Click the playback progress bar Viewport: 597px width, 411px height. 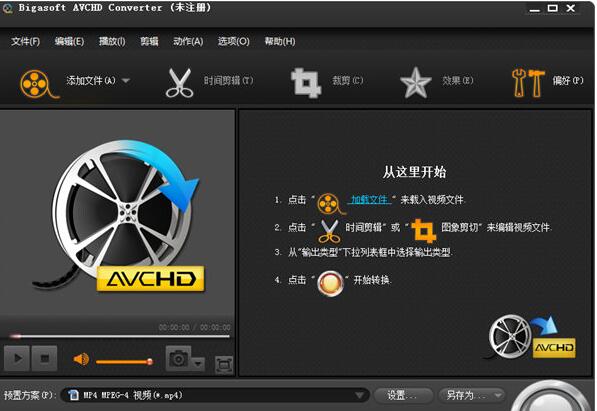119,336
